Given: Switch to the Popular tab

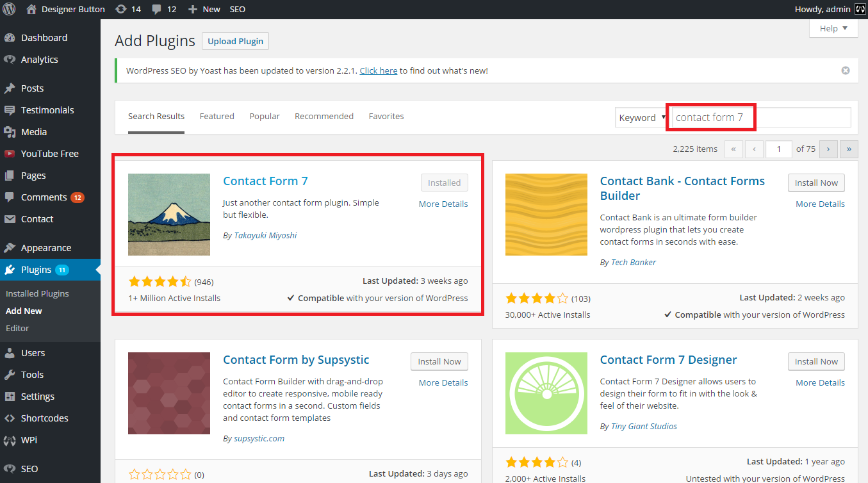Looking at the screenshot, I should click(265, 117).
